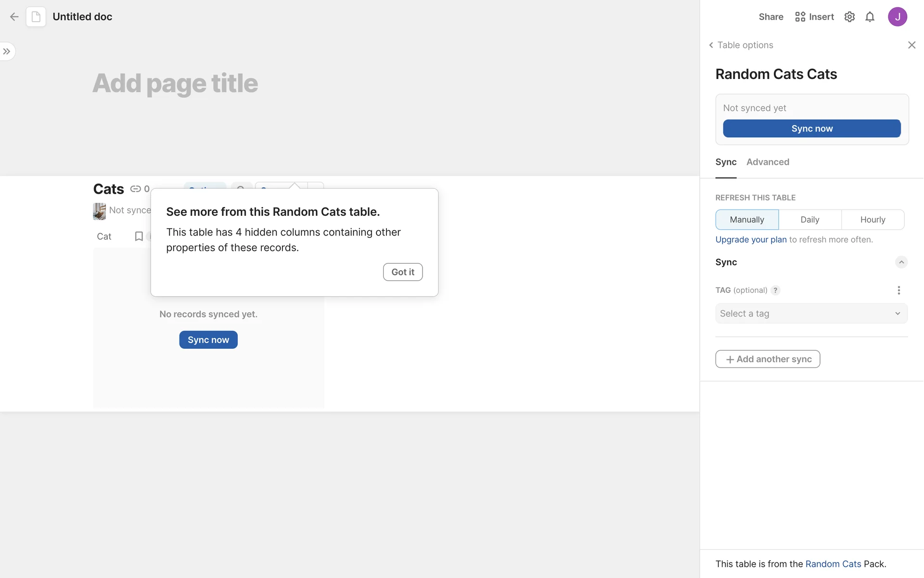This screenshot has height=578, width=924.
Task: Set refresh to Manually
Action: (x=746, y=220)
